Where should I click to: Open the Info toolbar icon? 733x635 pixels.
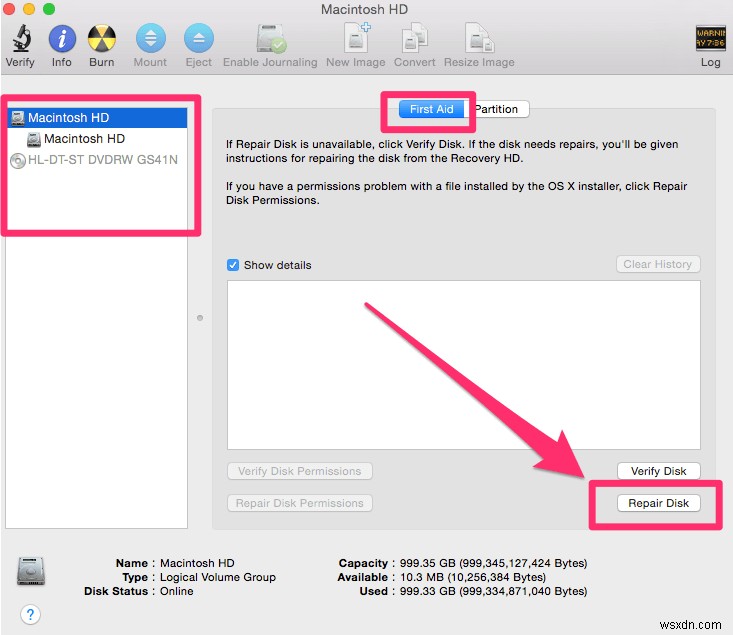[x=62, y=38]
